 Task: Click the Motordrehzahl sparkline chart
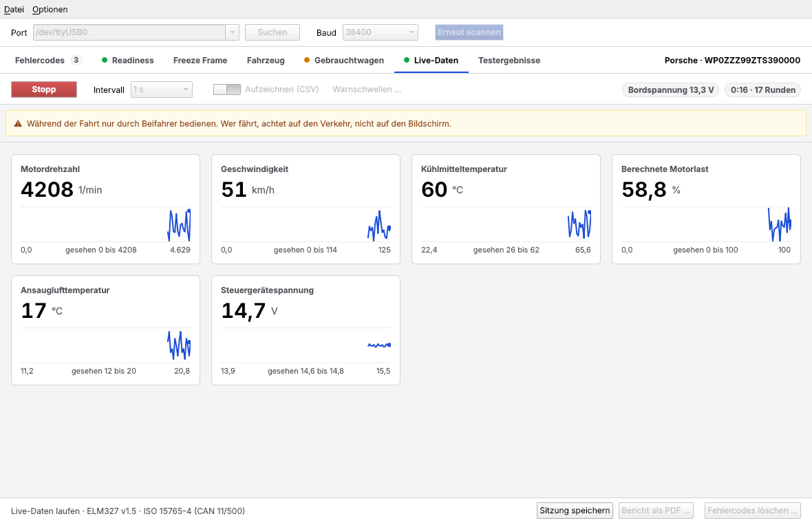[106, 224]
